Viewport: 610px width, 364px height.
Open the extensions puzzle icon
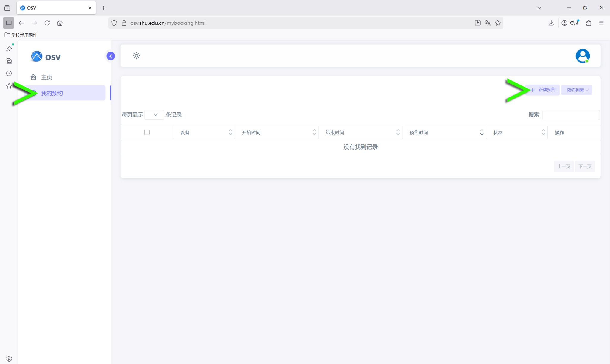589,23
